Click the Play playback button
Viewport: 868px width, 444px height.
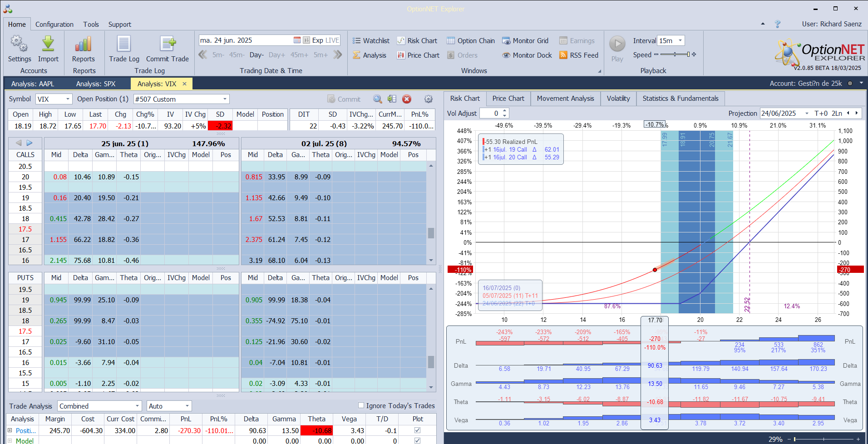point(617,44)
